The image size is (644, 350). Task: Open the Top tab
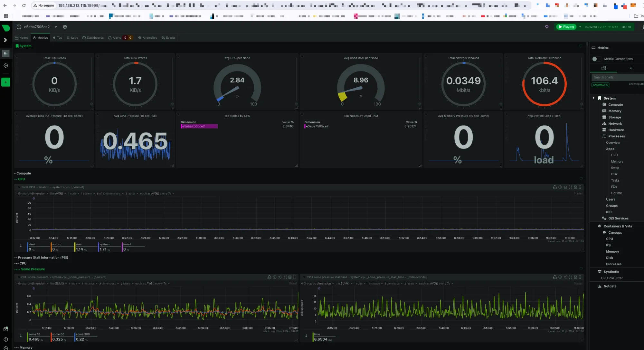click(x=57, y=38)
